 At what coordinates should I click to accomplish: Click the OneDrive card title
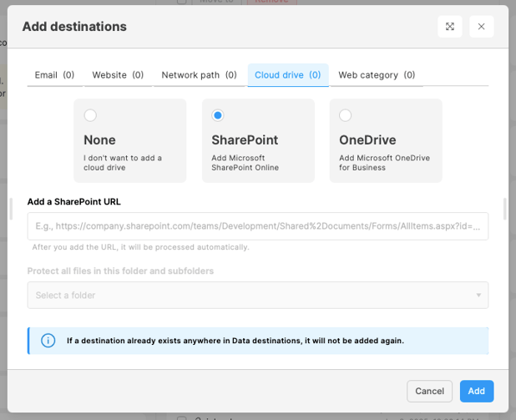(x=367, y=140)
